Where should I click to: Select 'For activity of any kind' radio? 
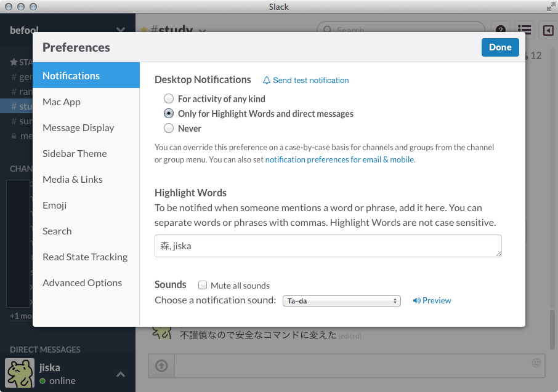(x=169, y=98)
